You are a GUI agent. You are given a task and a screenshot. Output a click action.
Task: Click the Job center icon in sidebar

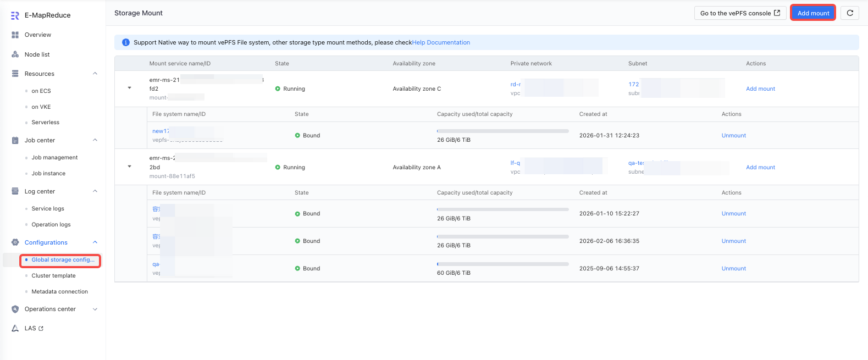(x=15, y=140)
